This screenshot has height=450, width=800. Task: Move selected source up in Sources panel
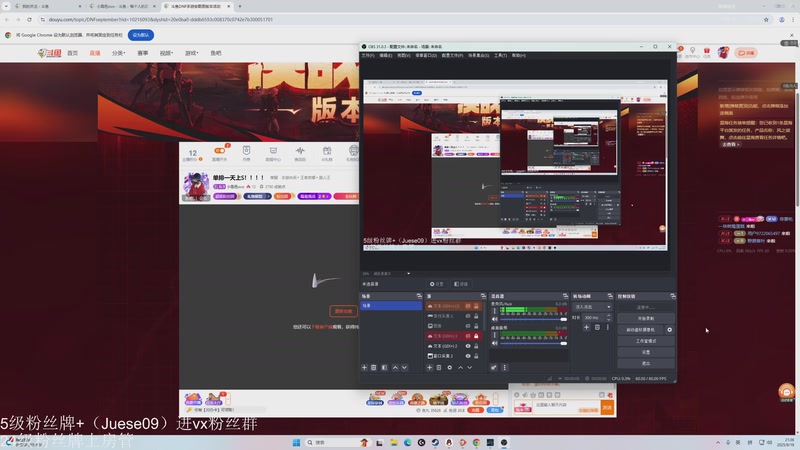tap(460, 367)
